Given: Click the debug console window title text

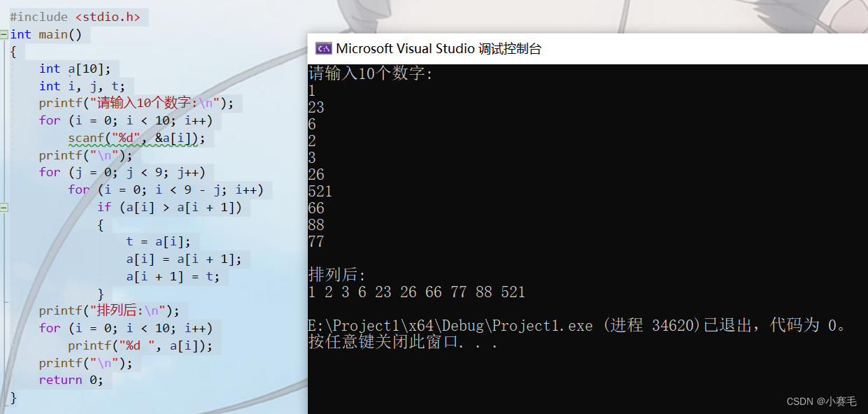Looking at the screenshot, I should point(438,49).
